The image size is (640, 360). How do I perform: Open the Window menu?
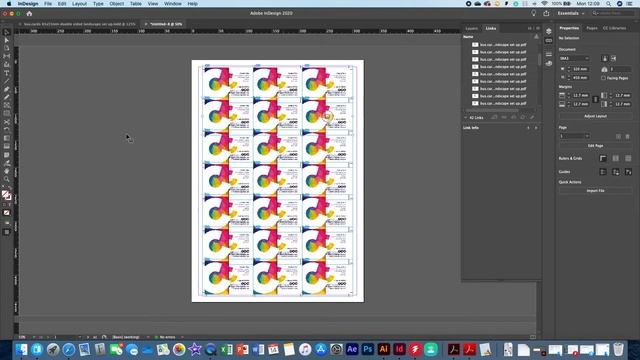tap(173, 4)
